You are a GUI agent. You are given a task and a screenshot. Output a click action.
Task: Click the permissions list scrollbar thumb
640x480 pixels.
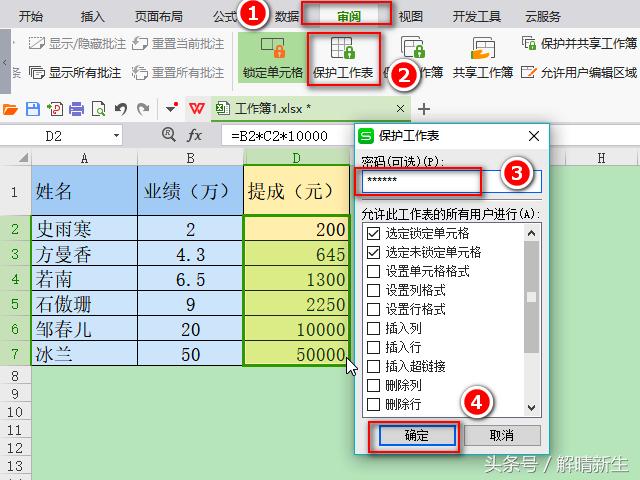[531, 297]
